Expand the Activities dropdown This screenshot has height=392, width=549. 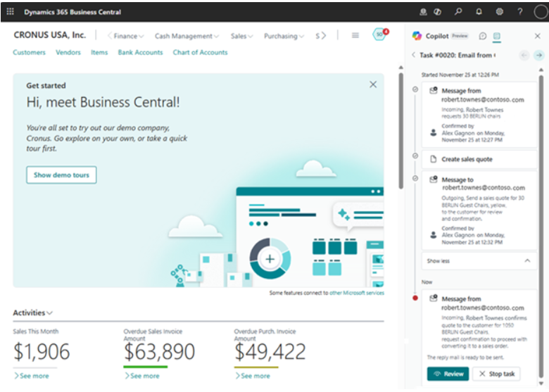pyautogui.click(x=32, y=312)
